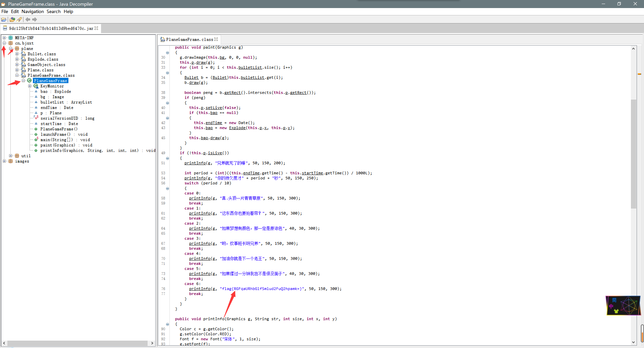Select the printInfo(Graphics, String...) tree item
Viewport: 644px width, 348px height.
98,151
